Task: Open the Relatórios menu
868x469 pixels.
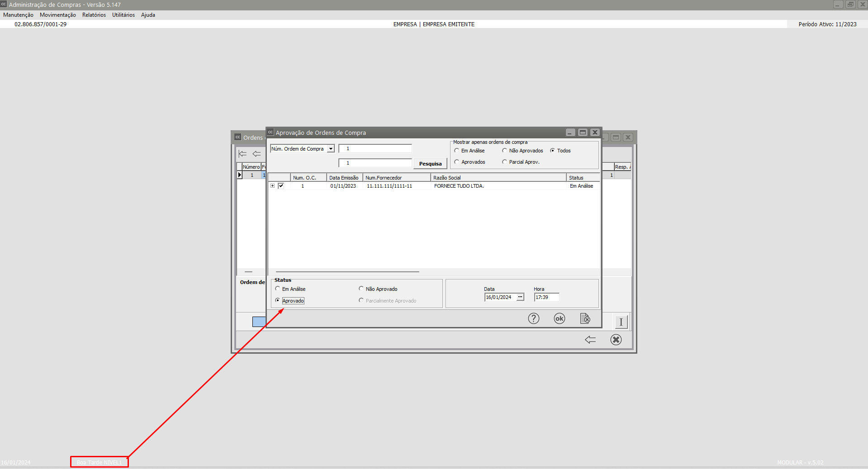Action: point(94,15)
